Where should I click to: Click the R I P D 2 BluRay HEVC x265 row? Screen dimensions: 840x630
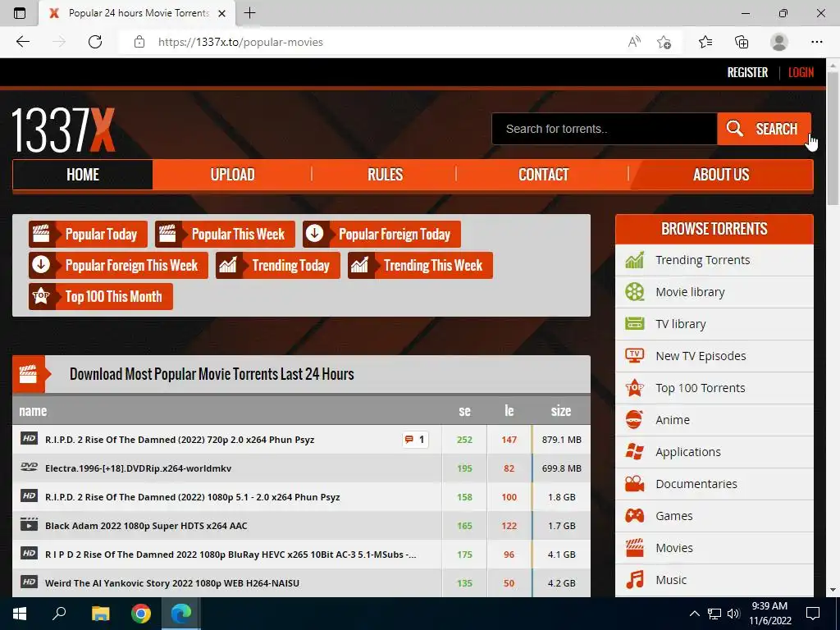coord(301,554)
